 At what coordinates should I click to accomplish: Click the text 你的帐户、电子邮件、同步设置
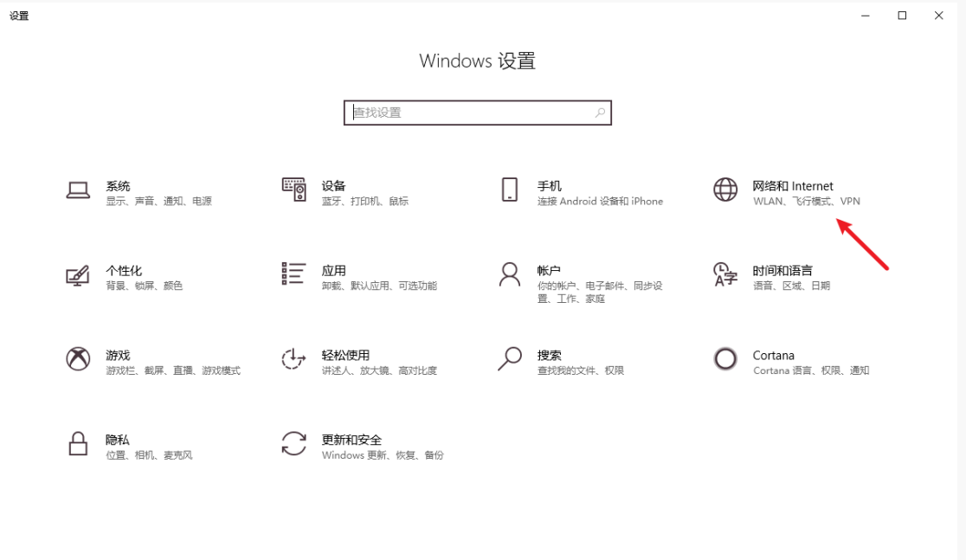[600, 292]
